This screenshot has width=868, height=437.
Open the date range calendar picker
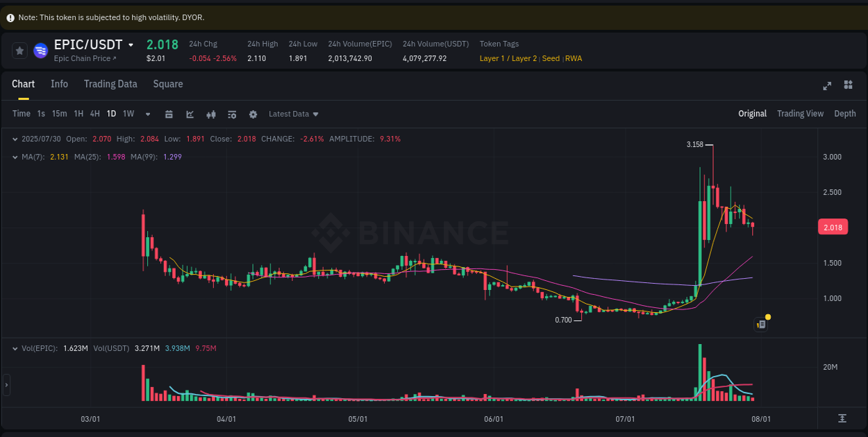point(169,114)
